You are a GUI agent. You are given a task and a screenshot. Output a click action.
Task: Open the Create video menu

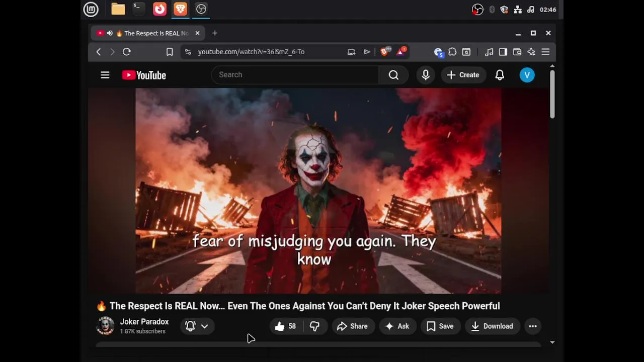[463, 75]
